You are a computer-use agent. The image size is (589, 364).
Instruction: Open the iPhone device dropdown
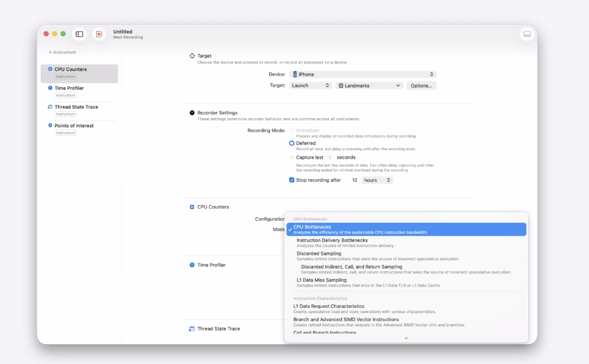click(363, 74)
